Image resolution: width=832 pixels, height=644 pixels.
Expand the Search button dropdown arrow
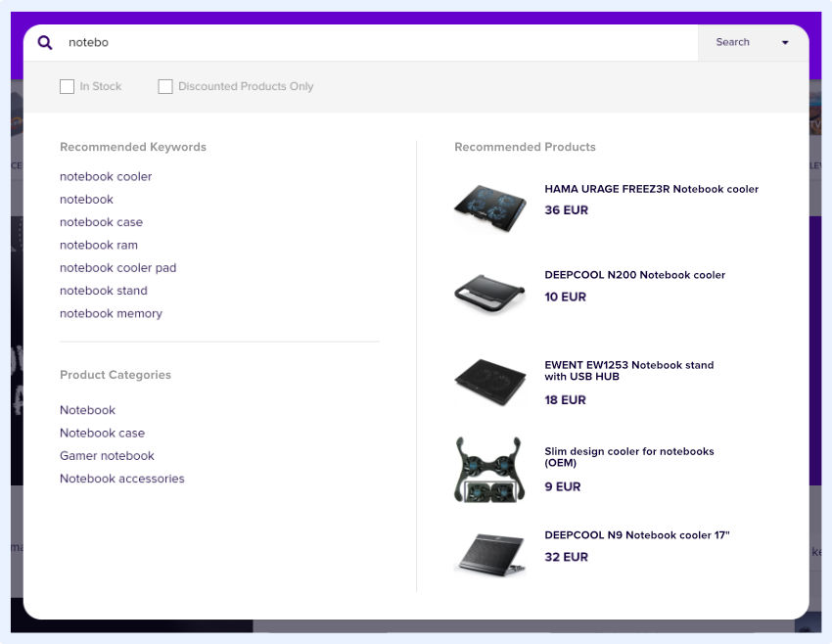point(785,43)
